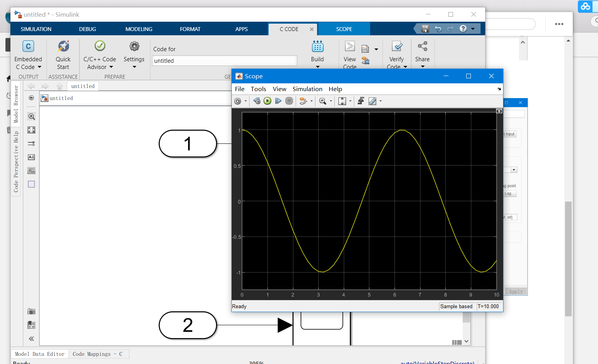Viewport: 598px width, 364px height.
Task: Switch to the MODELING ribbon tab
Action: point(138,29)
